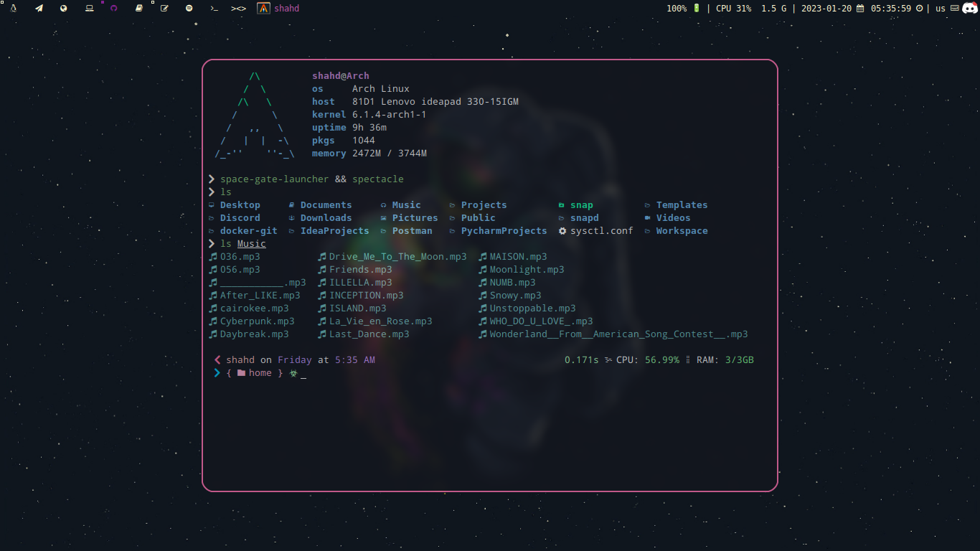980x551 pixels.
Task: Click the Videos folder entry
Action: coord(674,218)
